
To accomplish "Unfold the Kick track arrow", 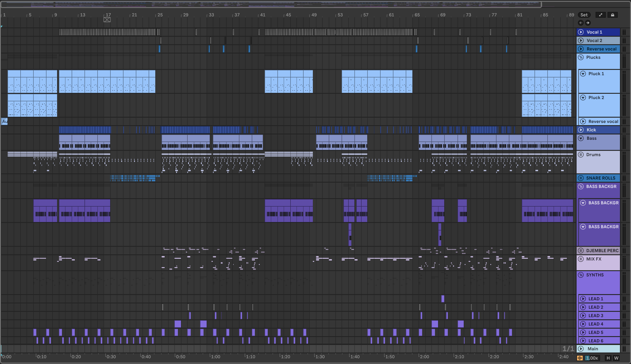I will point(581,130).
